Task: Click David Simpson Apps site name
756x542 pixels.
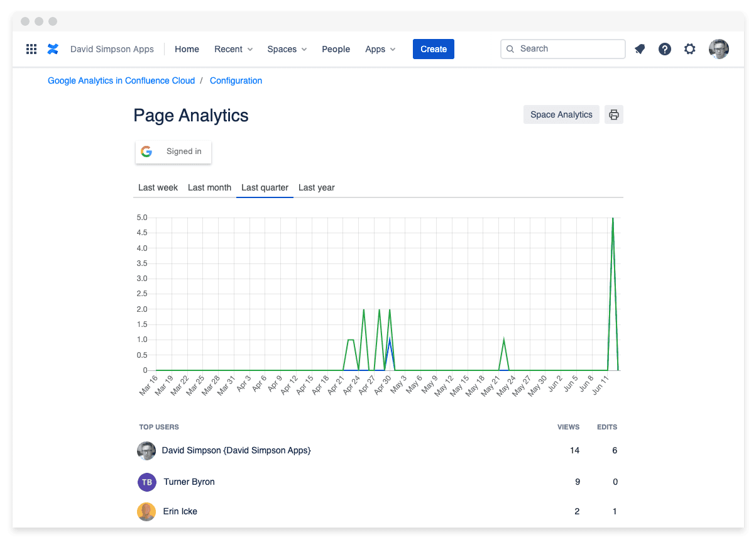Action: click(112, 49)
